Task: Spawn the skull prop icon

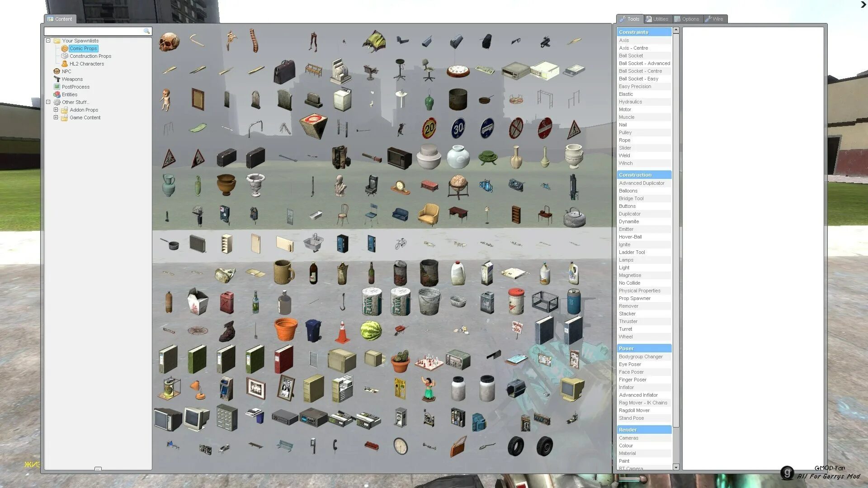Action: (x=170, y=42)
